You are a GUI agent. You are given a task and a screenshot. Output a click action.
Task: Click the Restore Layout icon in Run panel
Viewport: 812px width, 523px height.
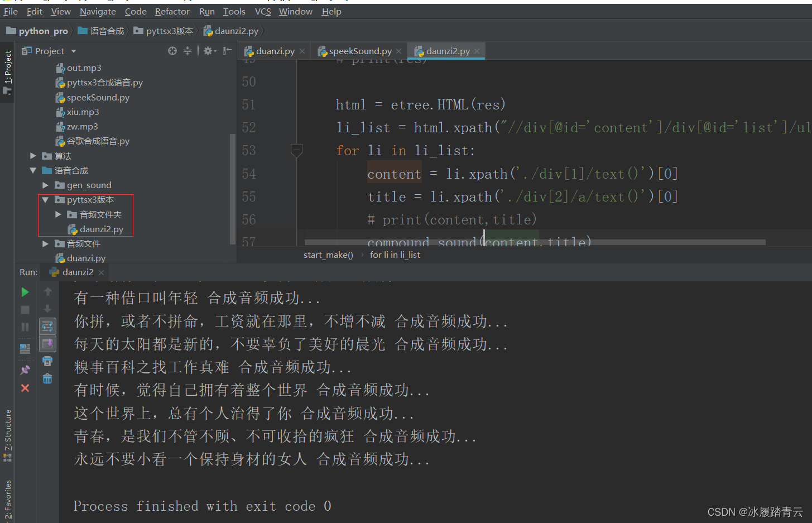coord(25,349)
